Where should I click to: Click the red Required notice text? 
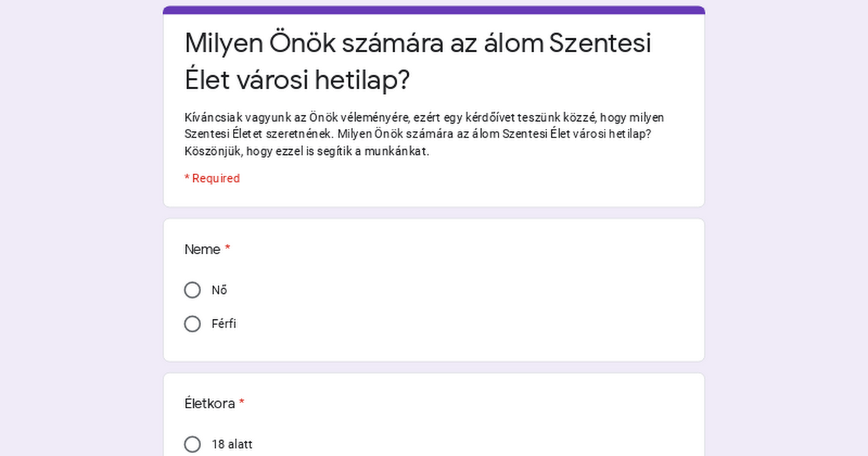click(x=212, y=178)
